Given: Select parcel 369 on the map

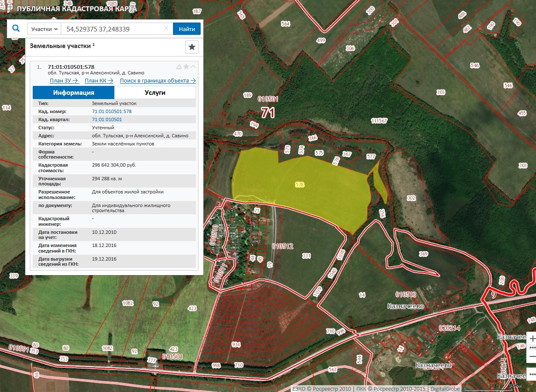Looking at the screenshot, I should (x=423, y=254).
